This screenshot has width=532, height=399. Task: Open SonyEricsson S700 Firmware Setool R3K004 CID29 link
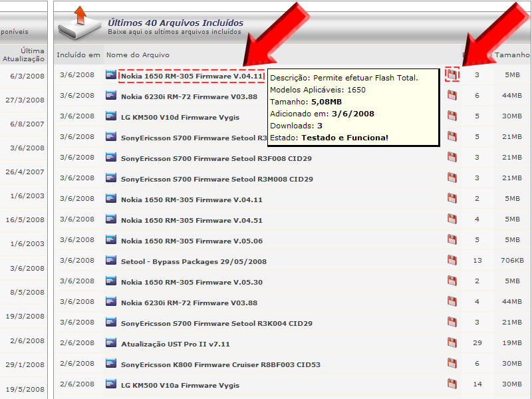pyautogui.click(x=217, y=323)
